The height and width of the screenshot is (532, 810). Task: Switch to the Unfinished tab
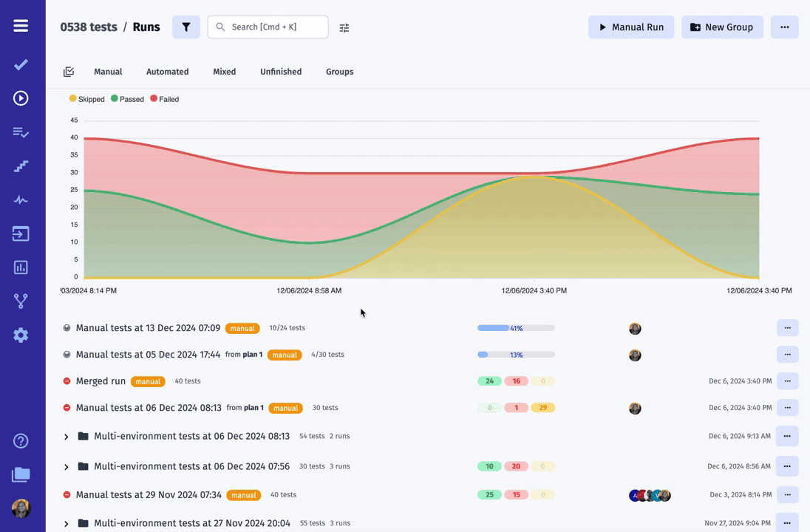coord(281,72)
